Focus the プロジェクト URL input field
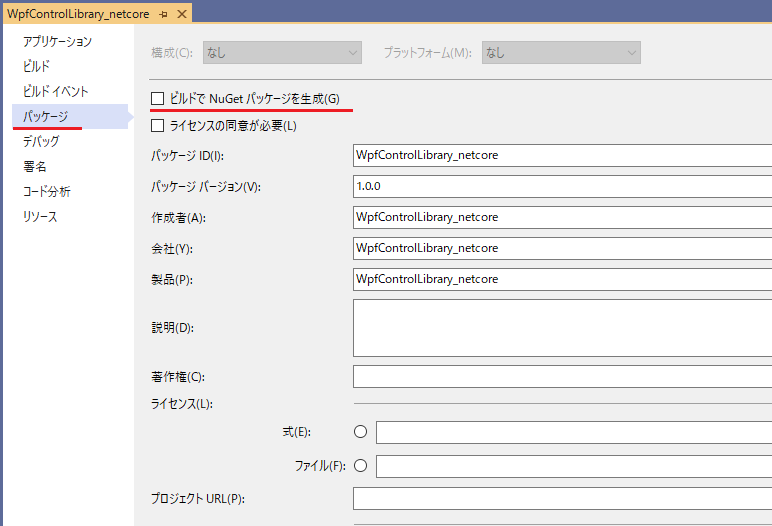The image size is (772, 526). click(x=562, y=499)
